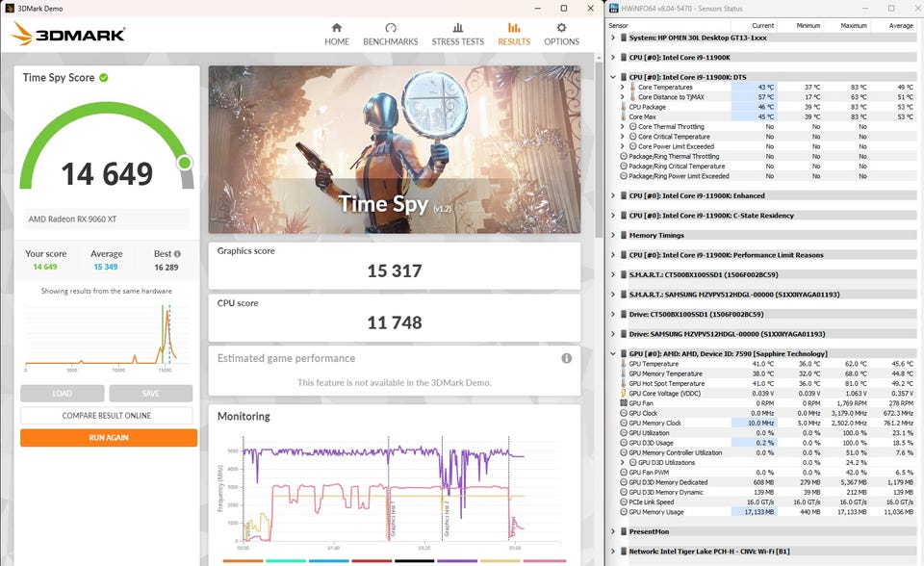Viewport: 924px width, 566px height.
Task: Expand Core Critical Temperature row
Action: (623, 136)
